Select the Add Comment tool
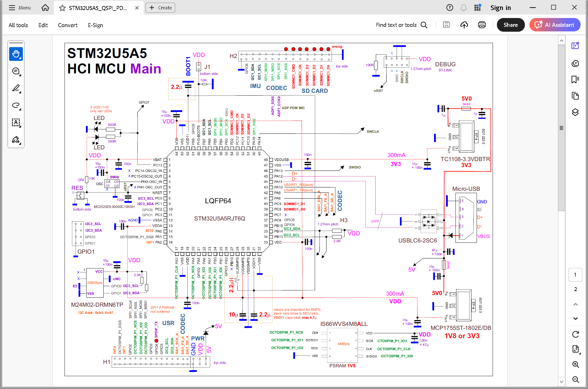The width and height of the screenshot is (588, 389). point(16,71)
